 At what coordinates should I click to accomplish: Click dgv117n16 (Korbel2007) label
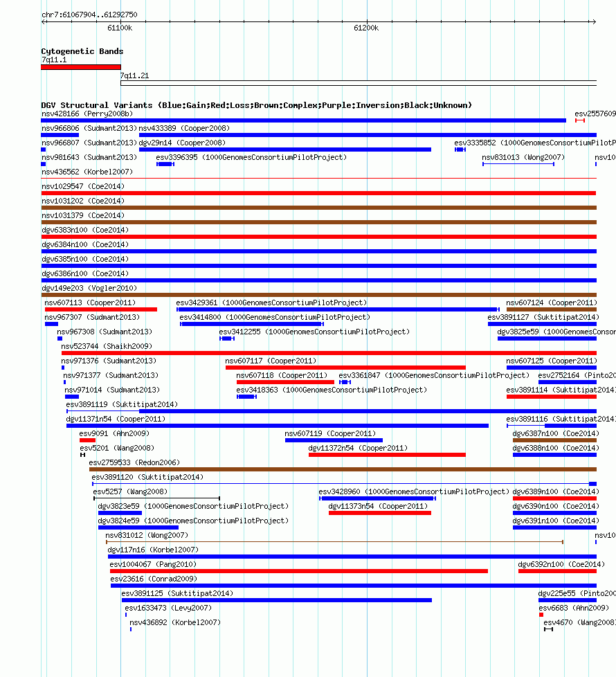tap(153, 550)
